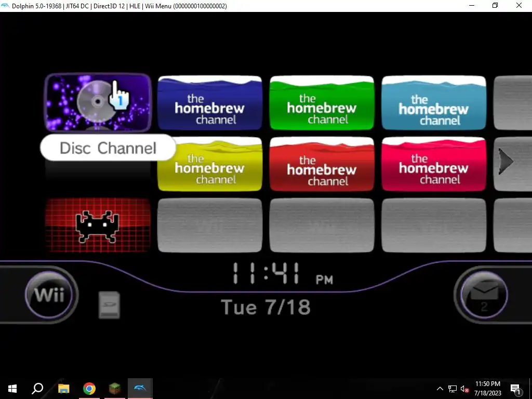This screenshot has height=399, width=532.
Task: Open the Windows Start menu
Action: tap(12, 389)
